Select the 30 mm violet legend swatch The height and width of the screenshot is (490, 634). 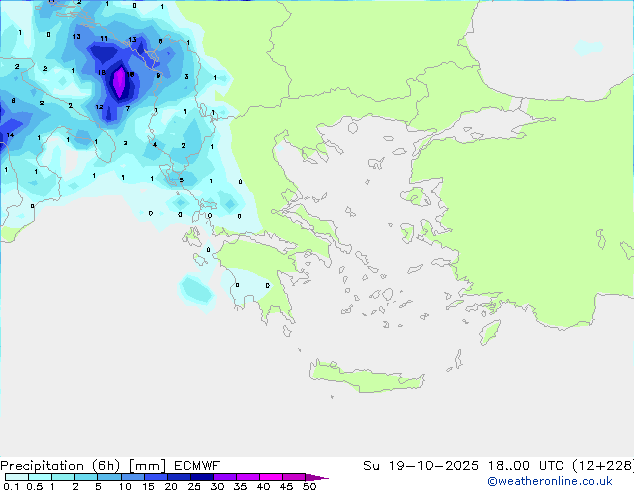pos(224,477)
